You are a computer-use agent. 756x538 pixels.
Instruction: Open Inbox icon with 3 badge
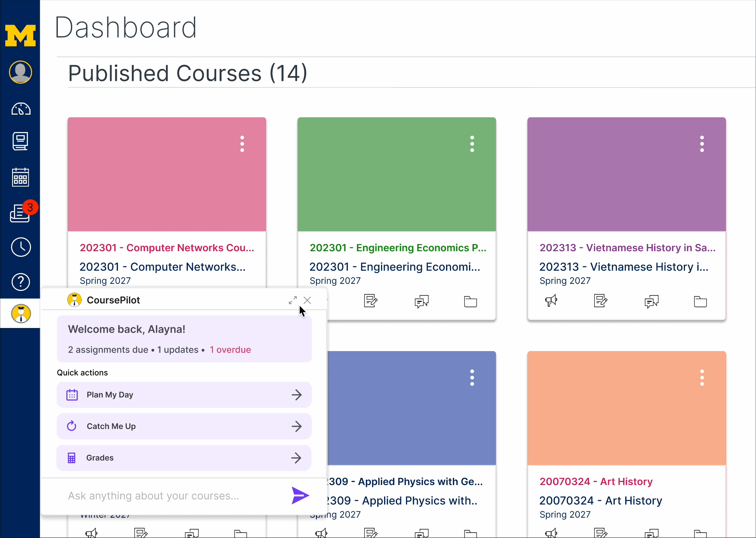(21, 213)
